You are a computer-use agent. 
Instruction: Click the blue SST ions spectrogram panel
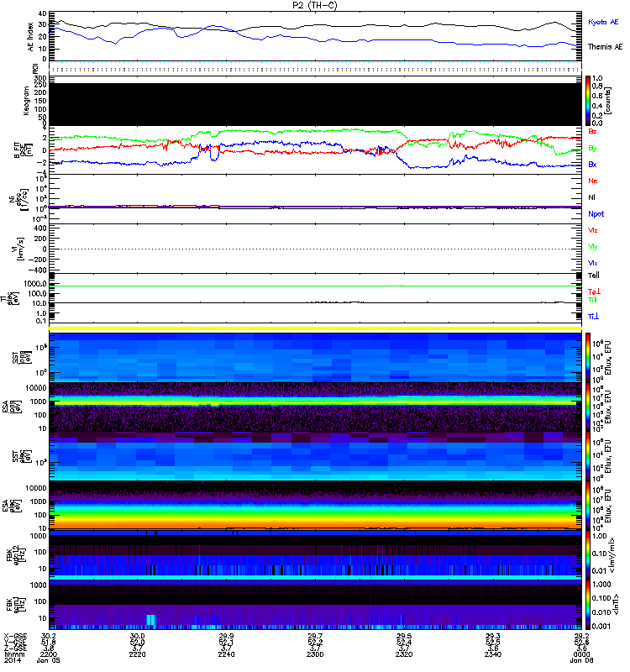(x=315, y=358)
